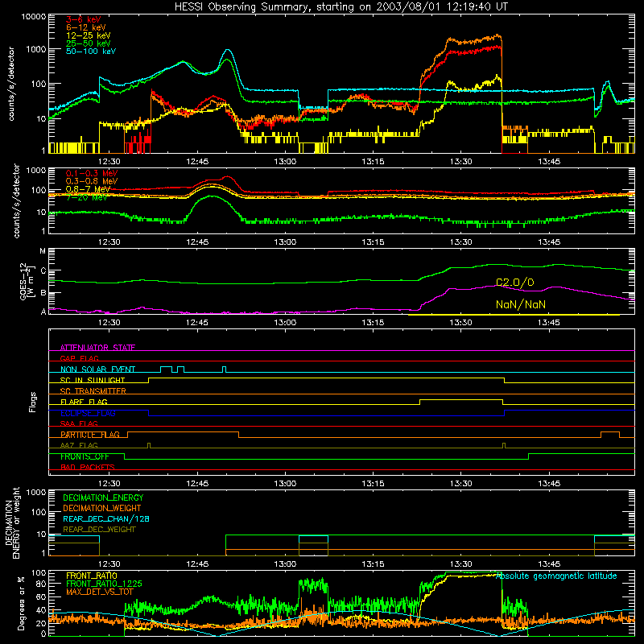Select the red 3-6 keV legend label
This screenshot has width=644, height=644.
click(x=84, y=19)
